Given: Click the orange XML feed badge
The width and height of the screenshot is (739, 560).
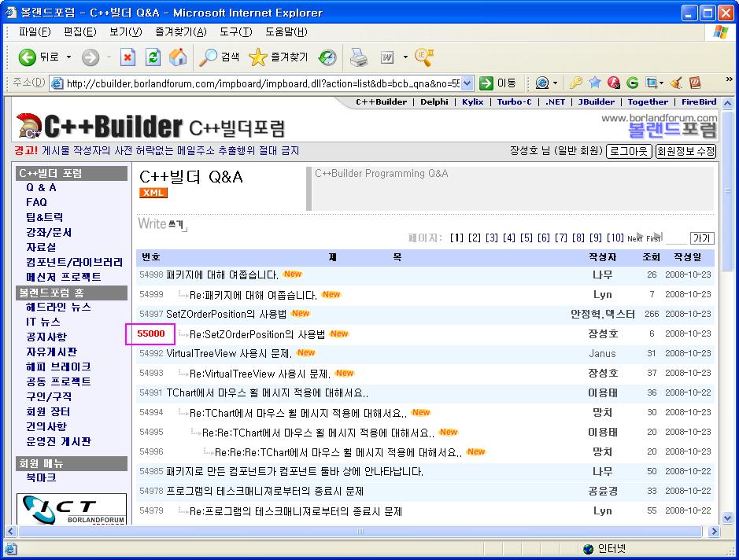Looking at the screenshot, I should pos(153,193).
